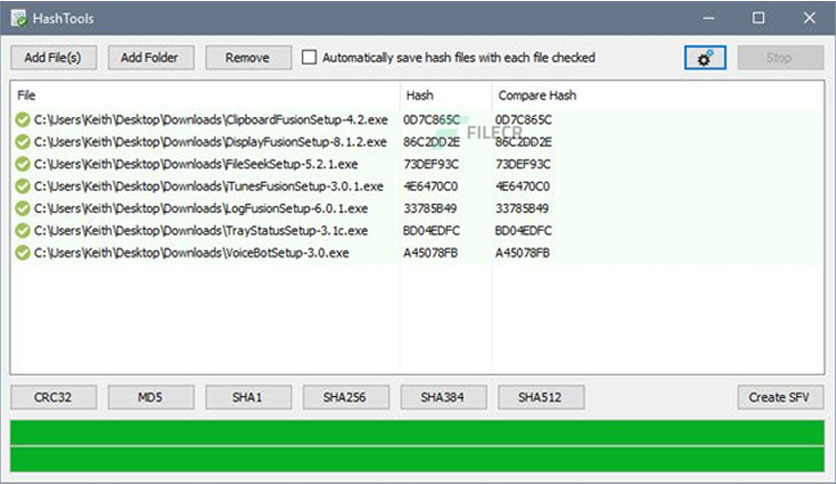Click hash value 4E6470C0 in Hash column
836x484 pixels.
(430, 187)
